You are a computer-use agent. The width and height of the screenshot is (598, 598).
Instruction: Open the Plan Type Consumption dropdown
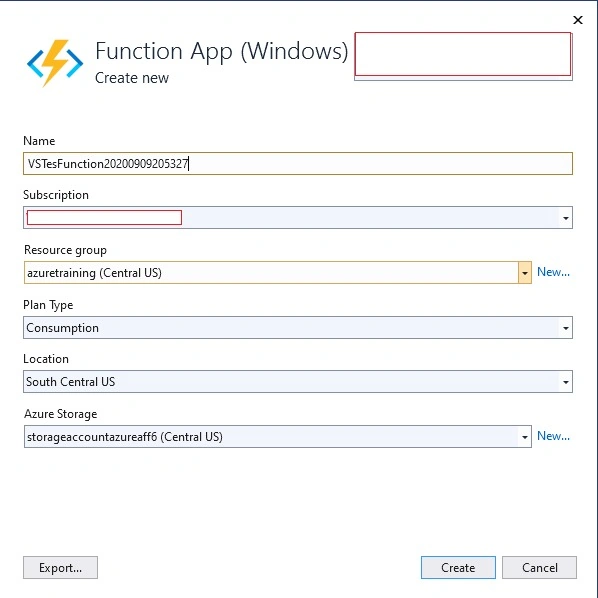298,328
